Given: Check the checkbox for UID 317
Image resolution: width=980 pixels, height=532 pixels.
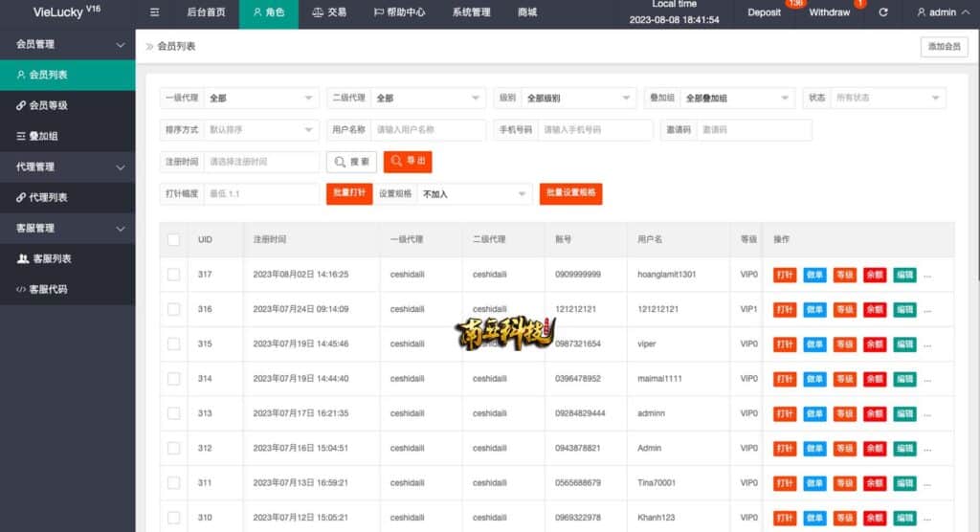Looking at the screenshot, I should pyautogui.click(x=173, y=275).
